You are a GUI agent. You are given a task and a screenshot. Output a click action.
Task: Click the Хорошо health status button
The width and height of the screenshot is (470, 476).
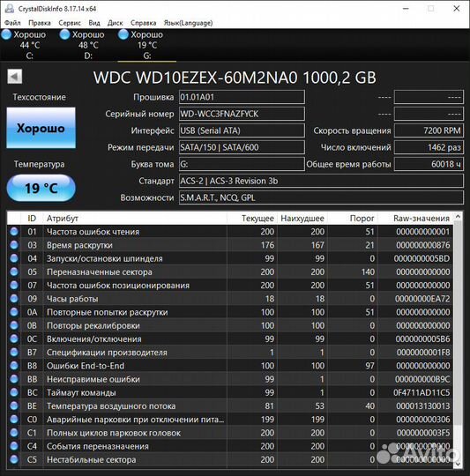(41, 128)
